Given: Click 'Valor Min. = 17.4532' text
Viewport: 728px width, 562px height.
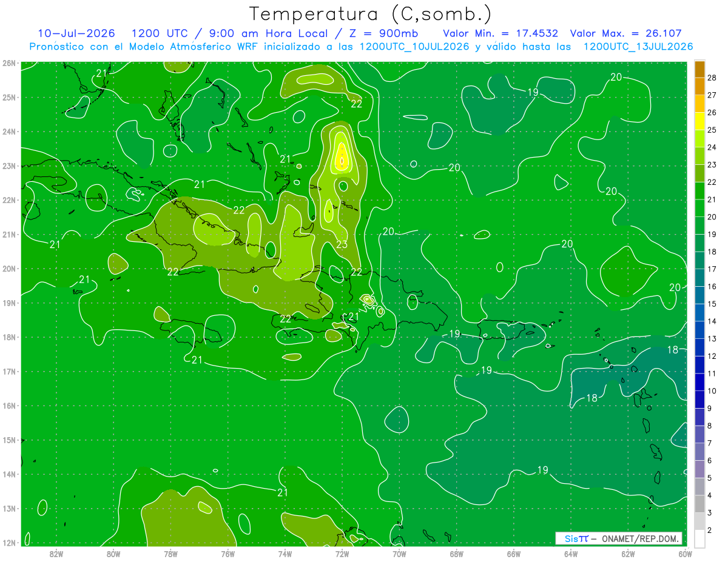Looking at the screenshot, I should [x=500, y=33].
